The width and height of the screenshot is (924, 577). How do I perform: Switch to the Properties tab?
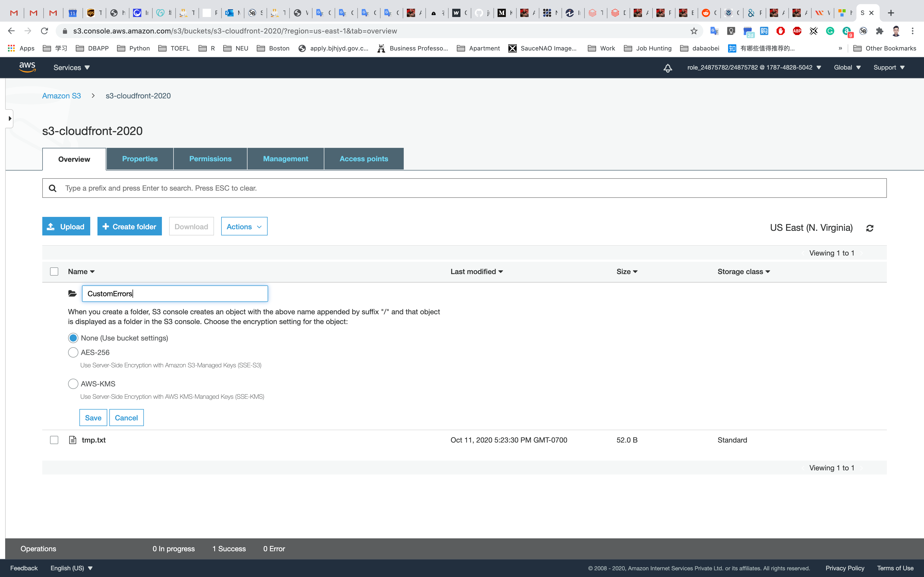pos(140,159)
